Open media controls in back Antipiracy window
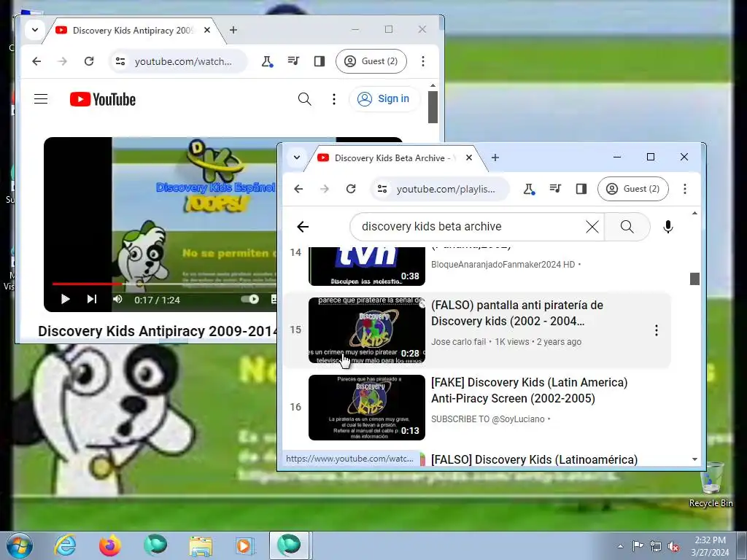 pyautogui.click(x=293, y=61)
